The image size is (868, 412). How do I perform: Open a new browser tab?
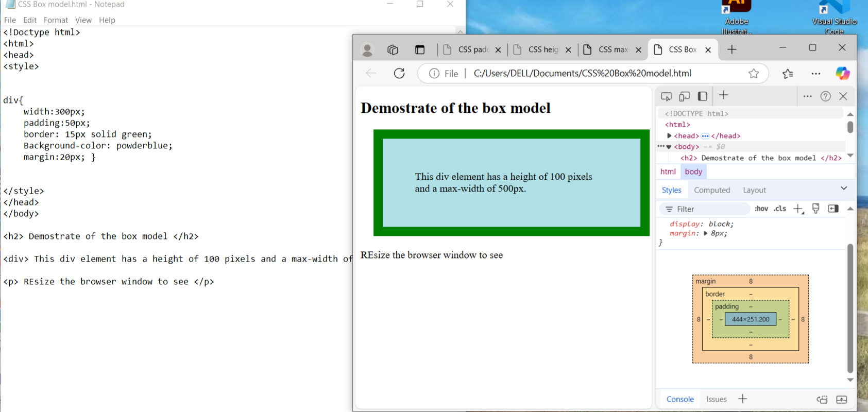[x=732, y=49]
